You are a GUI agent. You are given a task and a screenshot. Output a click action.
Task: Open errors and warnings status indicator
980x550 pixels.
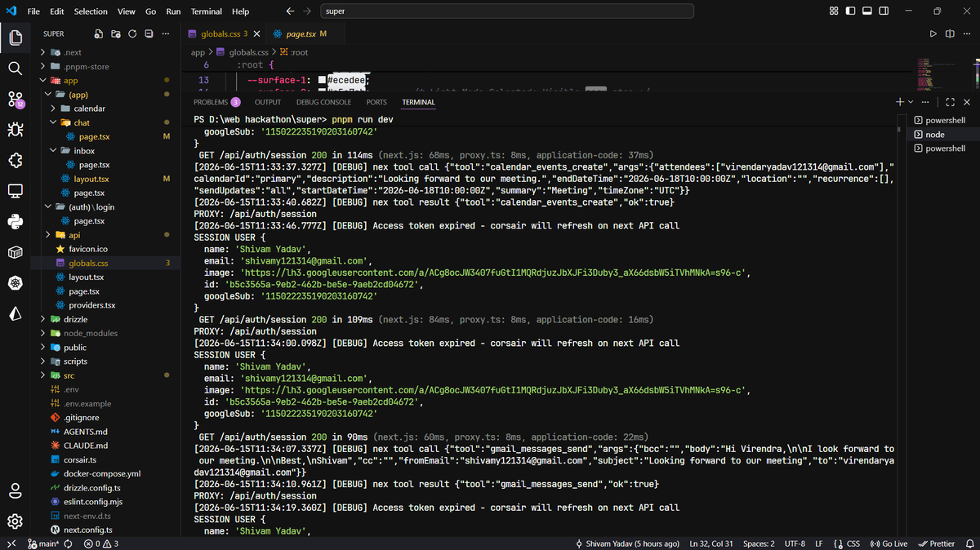(102, 543)
